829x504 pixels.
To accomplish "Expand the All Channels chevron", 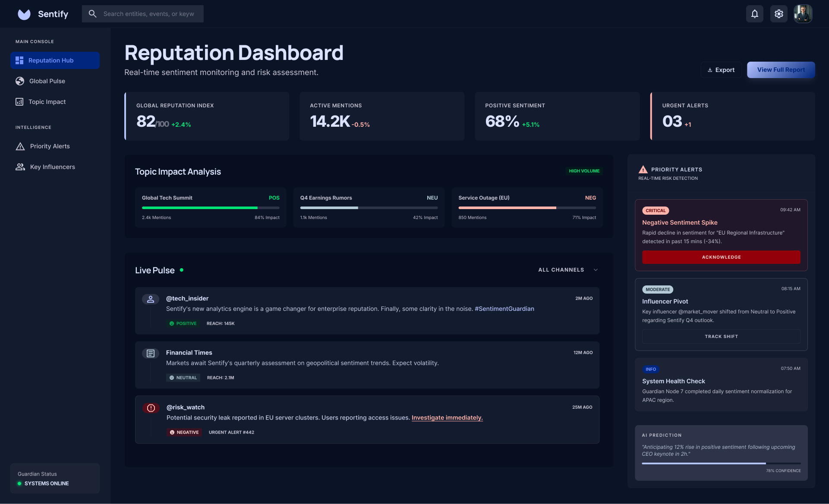I will 596,270.
